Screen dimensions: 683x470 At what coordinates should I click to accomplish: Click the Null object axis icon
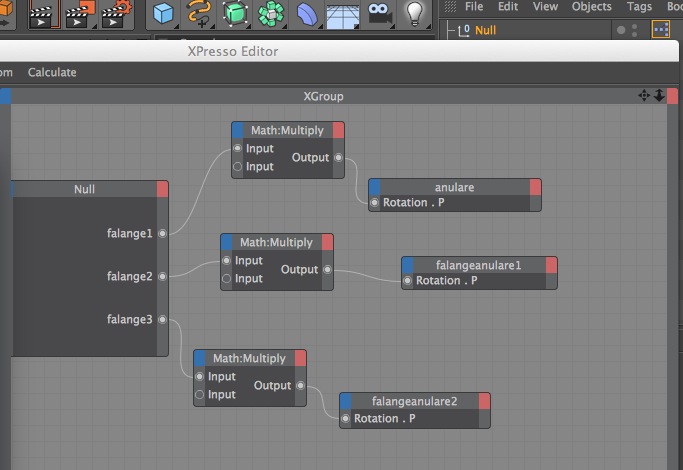click(464, 30)
